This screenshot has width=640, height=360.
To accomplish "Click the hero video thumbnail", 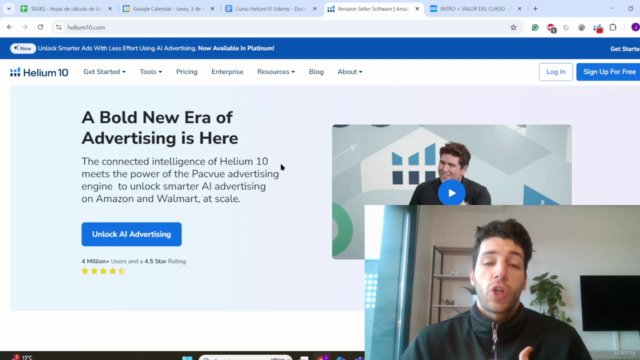I will [x=451, y=165].
